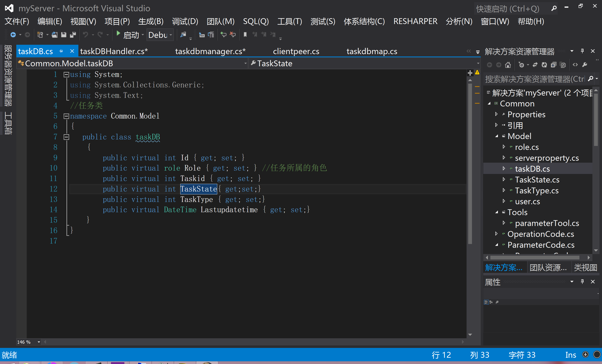Click the Find in Files toolbar icon

pyautogui.click(x=183, y=35)
